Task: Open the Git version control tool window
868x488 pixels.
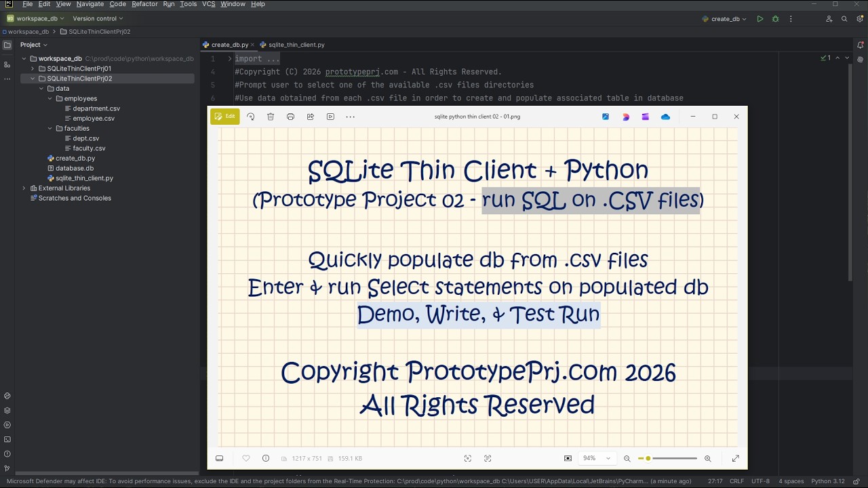Action: click(7, 468)
